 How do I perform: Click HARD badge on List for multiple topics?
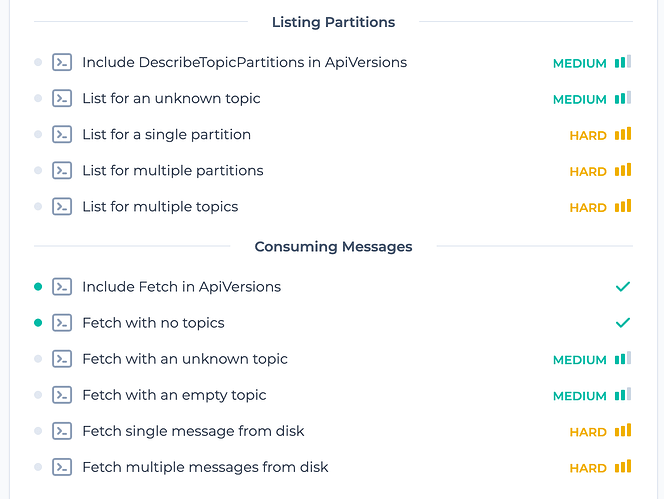coord(588,207)
